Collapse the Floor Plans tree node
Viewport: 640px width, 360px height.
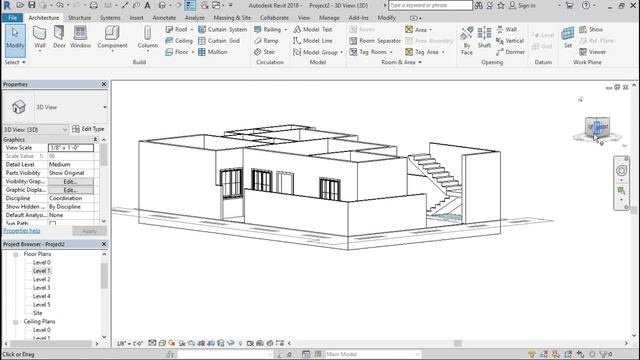pos(16,254)
